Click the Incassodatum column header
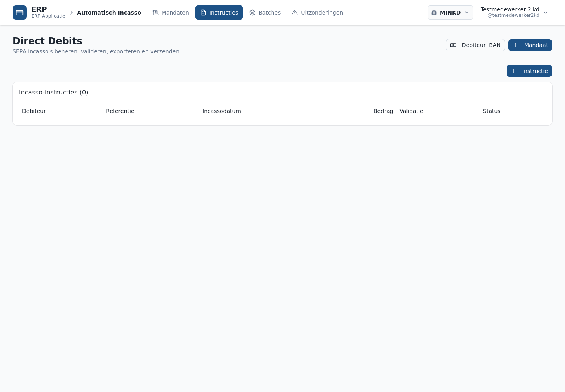The height and width of the screenshot is (392, 565). point(222,111)
